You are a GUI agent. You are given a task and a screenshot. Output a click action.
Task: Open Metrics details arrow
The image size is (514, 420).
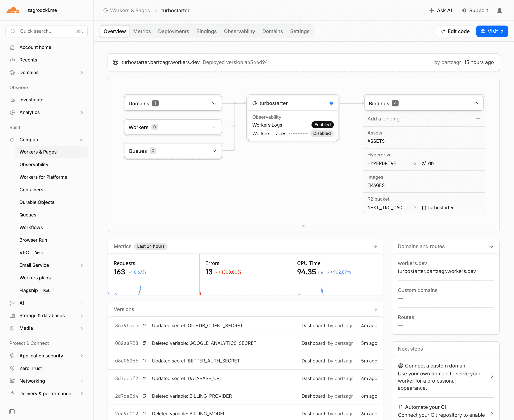[x=375, y=246]
